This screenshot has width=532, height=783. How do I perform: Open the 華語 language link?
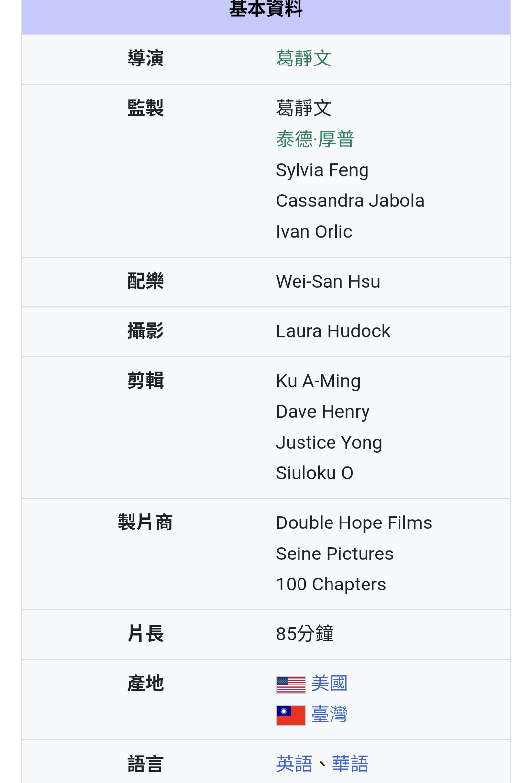click(x=350, y=764)
